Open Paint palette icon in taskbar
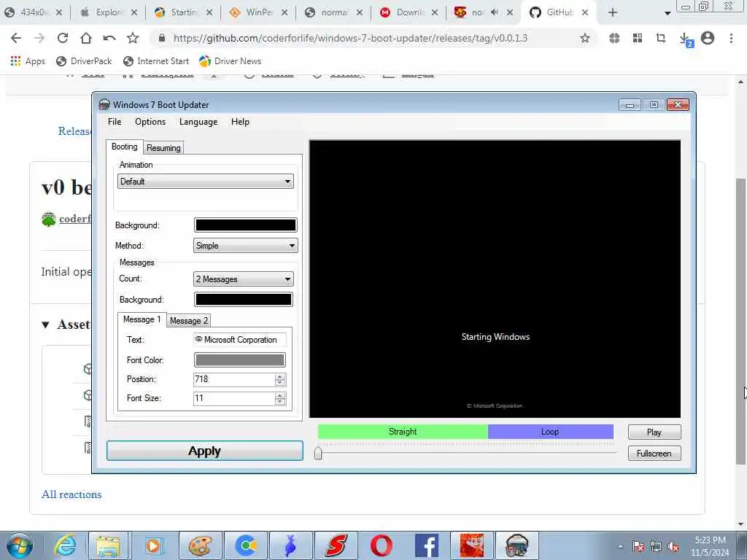Image resolution: width=747 pixels, height=560 pixels. coord(199,545)
